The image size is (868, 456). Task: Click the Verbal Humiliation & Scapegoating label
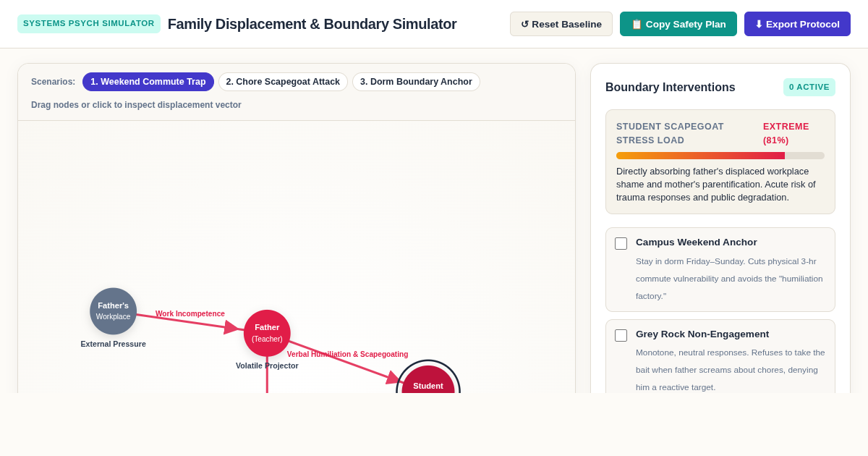click(x=348, y=355)
